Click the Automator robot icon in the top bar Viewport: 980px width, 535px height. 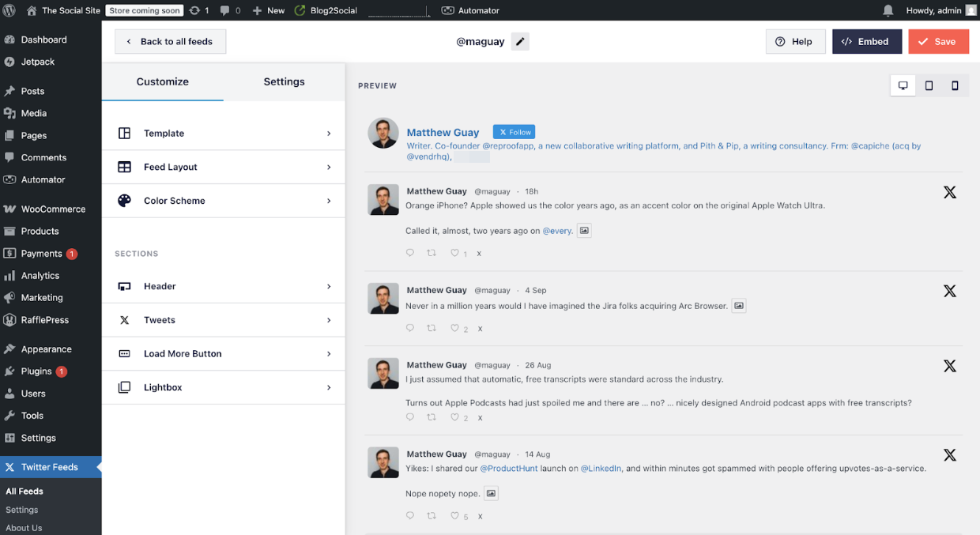coord(447,11)
